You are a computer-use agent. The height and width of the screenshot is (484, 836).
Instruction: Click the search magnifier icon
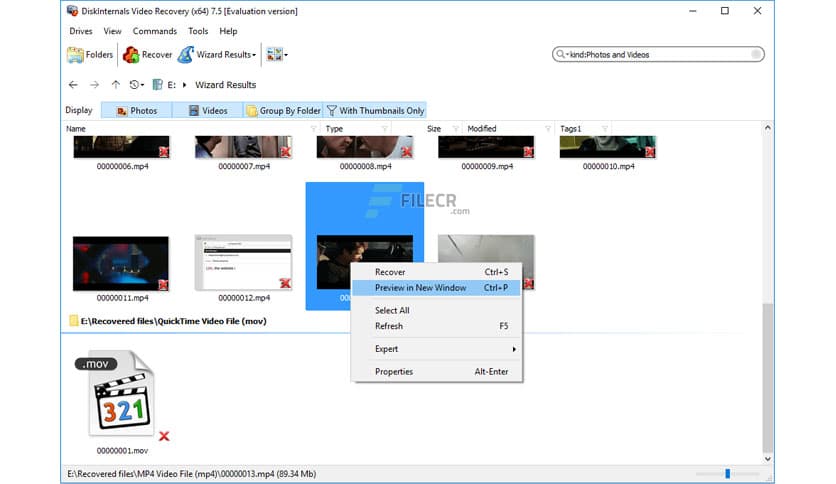click(x=560, y=54)
